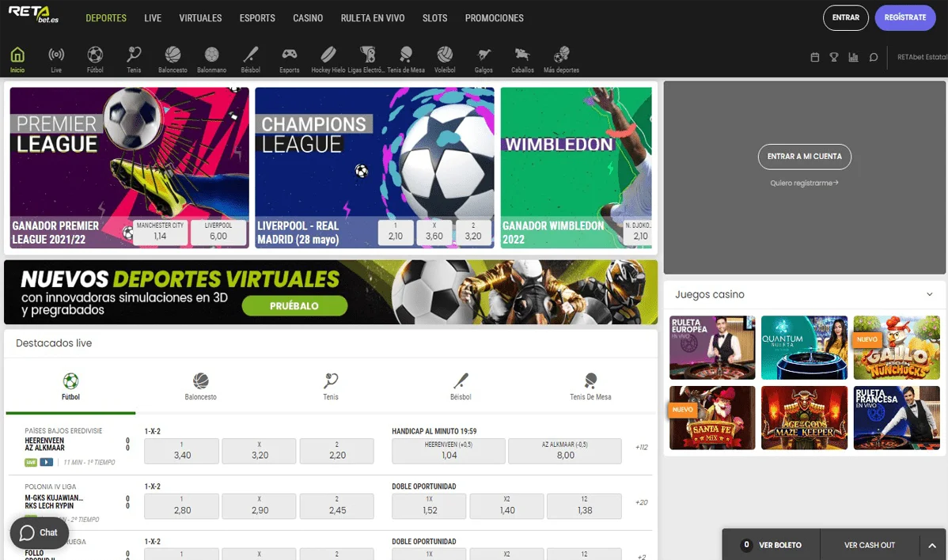
Task: Open the Más deportes icon
Action: pyautogui.click(x=561, y=60)
